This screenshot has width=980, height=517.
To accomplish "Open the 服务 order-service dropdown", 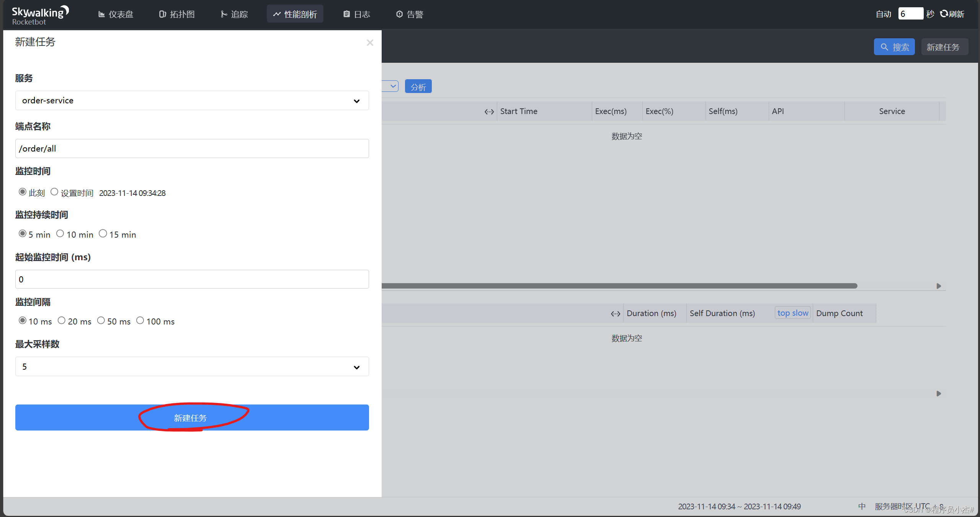I will click(x=192, y=100).
